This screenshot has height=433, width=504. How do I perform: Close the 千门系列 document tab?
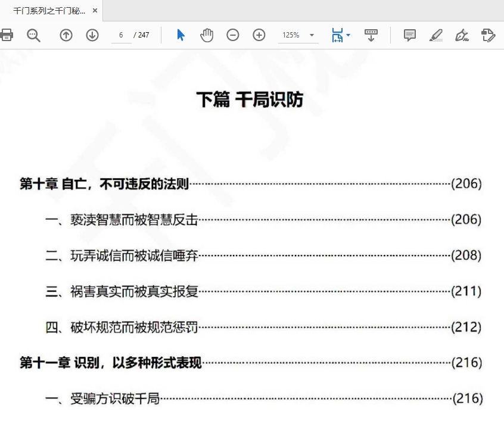(95, 11)
